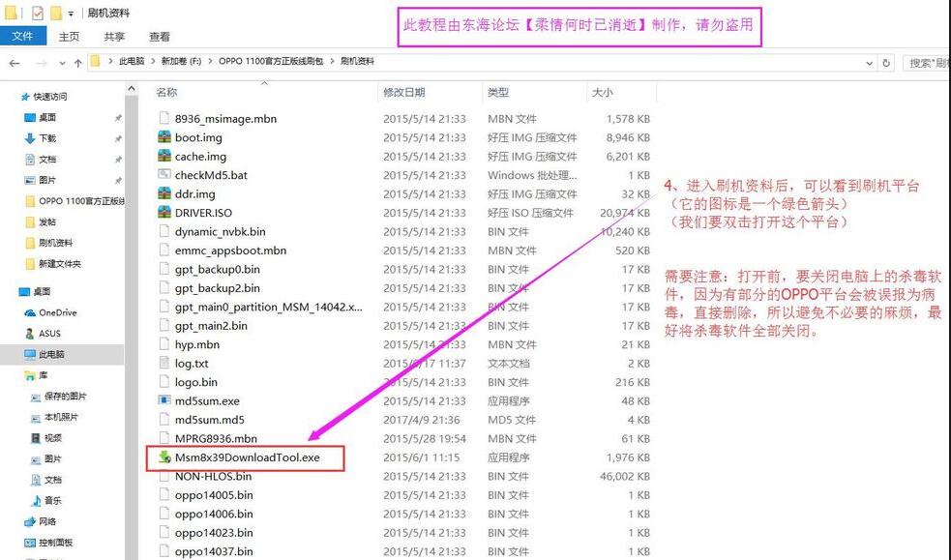The image size is (951, 560).
Task: Select the file emmc_appsboot.mbn
Action: pyautogui.click(x=230, y=251)
